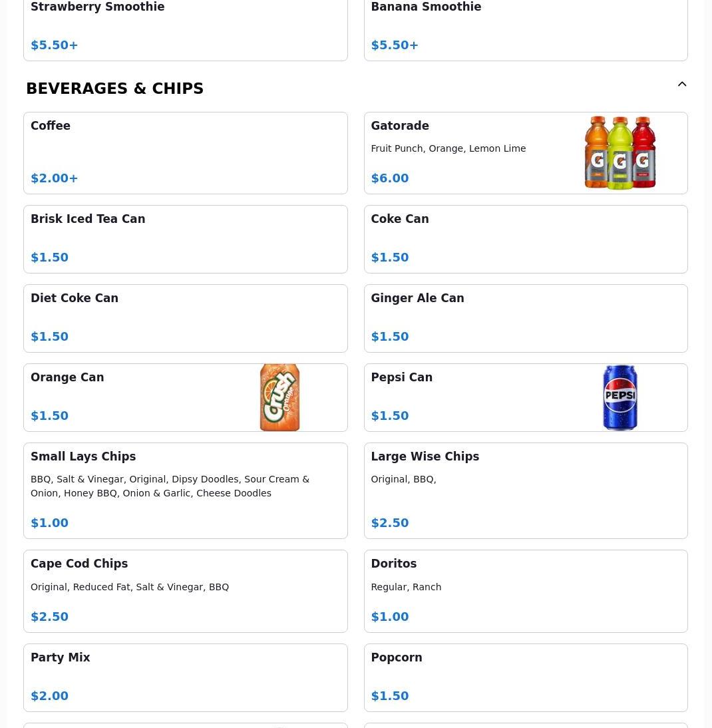Click the Coffee $2.00+ price
Screen dimensions: 712x728
[x=55, y=178]
